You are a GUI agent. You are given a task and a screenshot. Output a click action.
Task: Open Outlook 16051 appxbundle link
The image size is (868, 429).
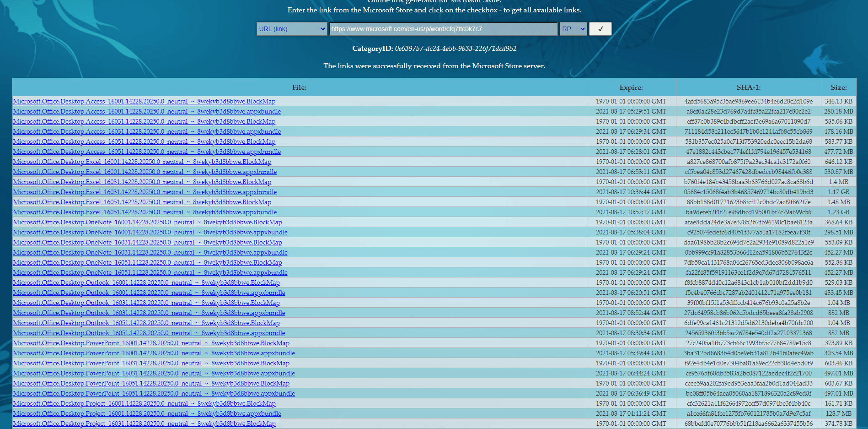[149, 333]
